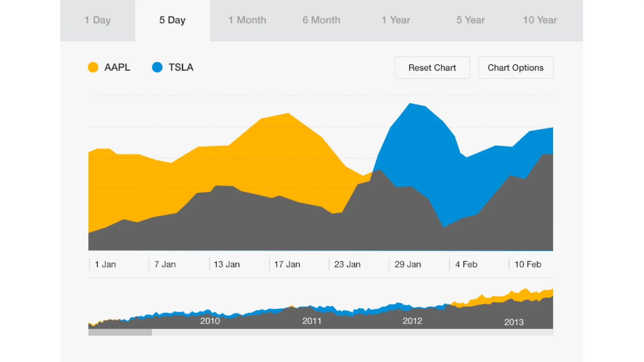The height and width of the screenshot is (362, 644).
Task: Click the 4 Feb date label
Action: 466,264
